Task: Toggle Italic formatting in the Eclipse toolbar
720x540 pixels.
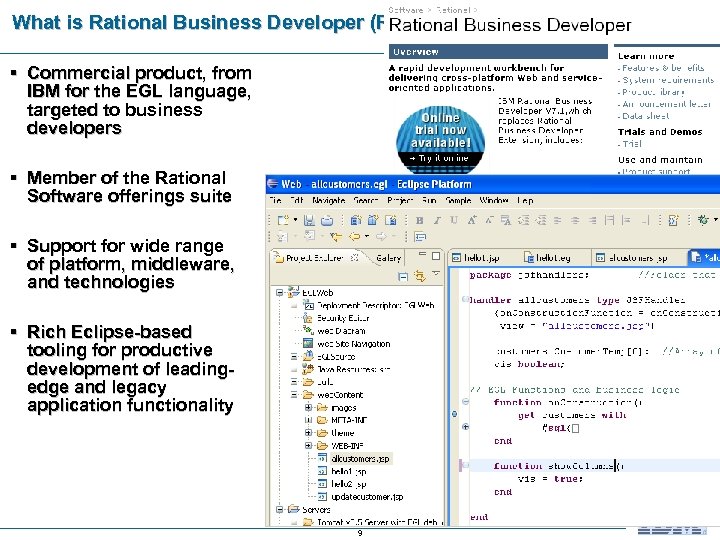Action: tap(437, 221)
